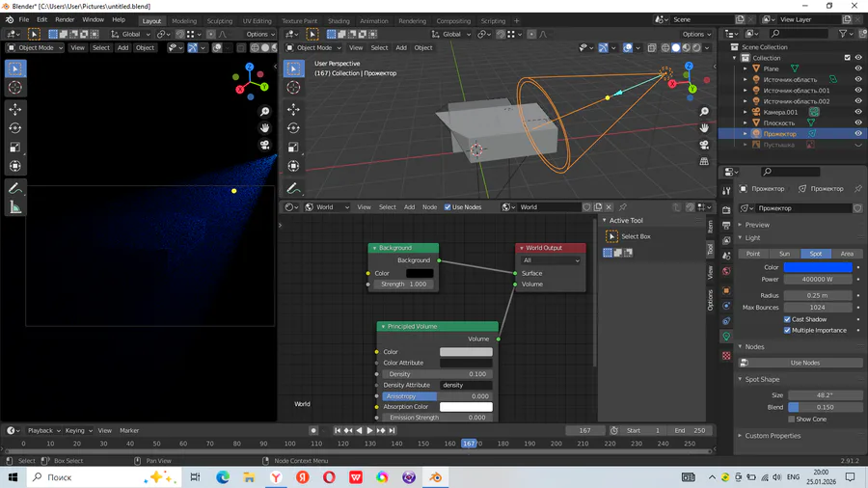Play animation in timeline
Viewport: 868px width, 488px height.
coord(370,430)
